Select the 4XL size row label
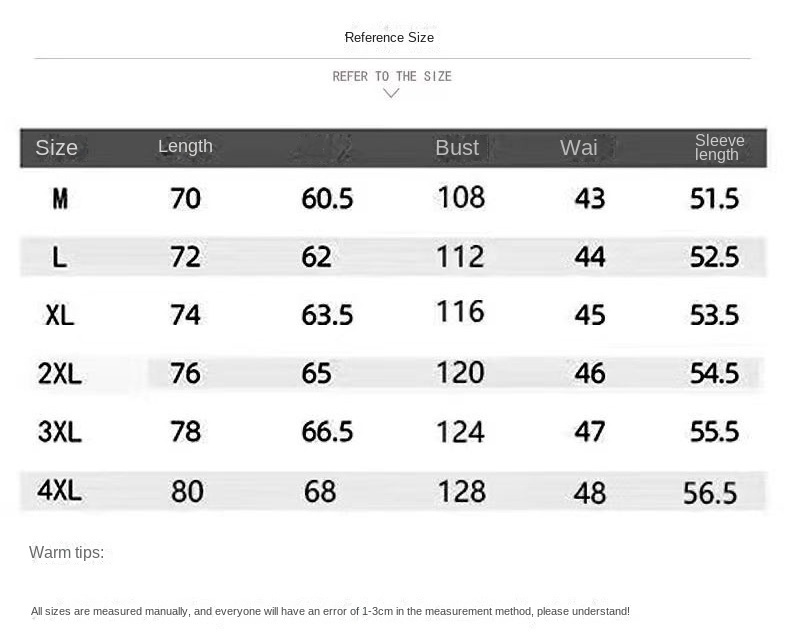This screenshot has height=641, width=790. tap(60, 490)
